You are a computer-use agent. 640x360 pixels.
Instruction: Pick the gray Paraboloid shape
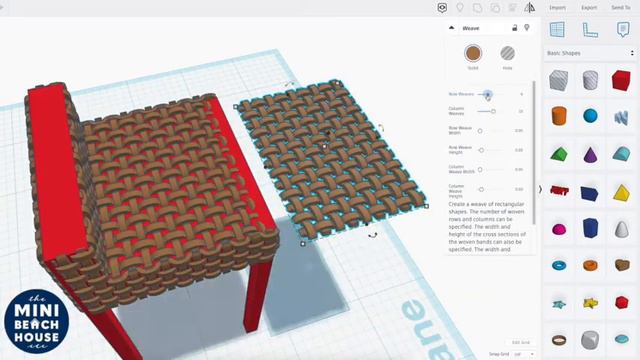click(622, 229)
